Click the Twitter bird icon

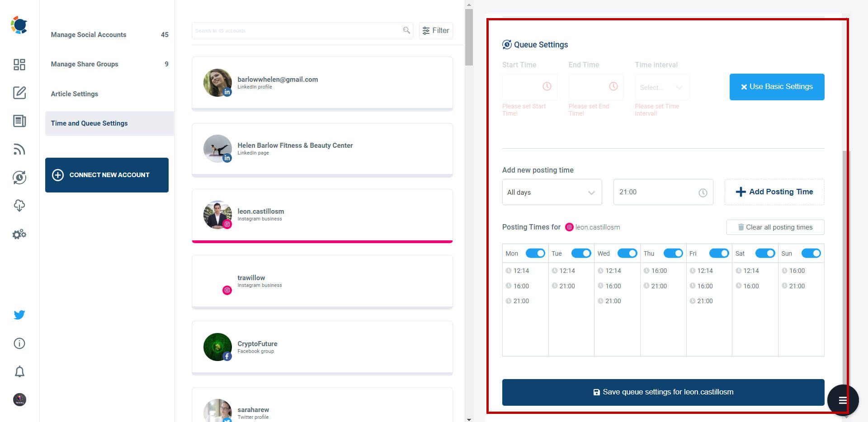[19, 314]
